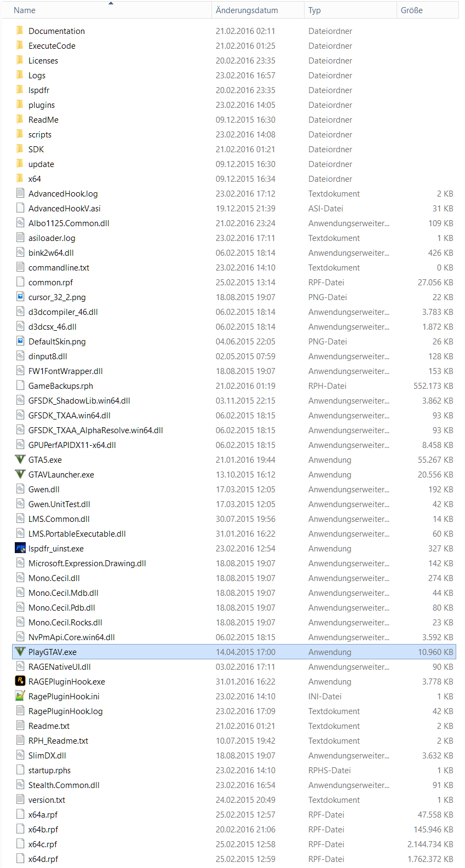Click the GTA5.exe application icon
Screen dimensions: 465x868
(x=20, y=459)
